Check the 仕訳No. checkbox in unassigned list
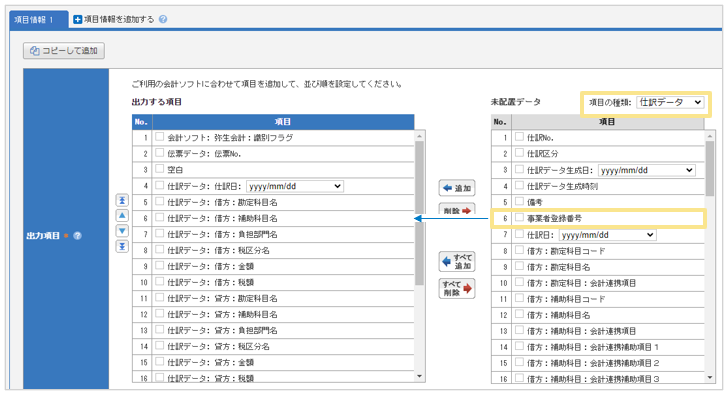Viewport: 728px width, 395px height. click(519, 136)
